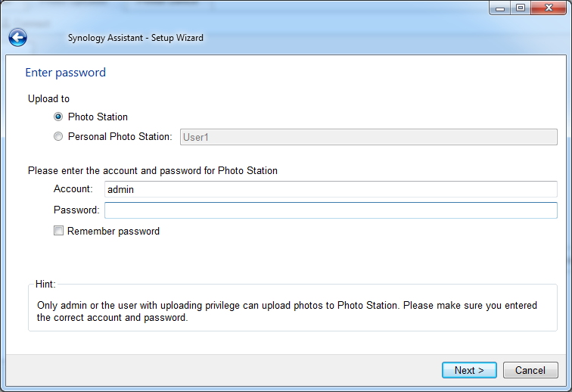Click the User1 personal station field
This screenshot has height=392, width=572.
coord(368,137)
